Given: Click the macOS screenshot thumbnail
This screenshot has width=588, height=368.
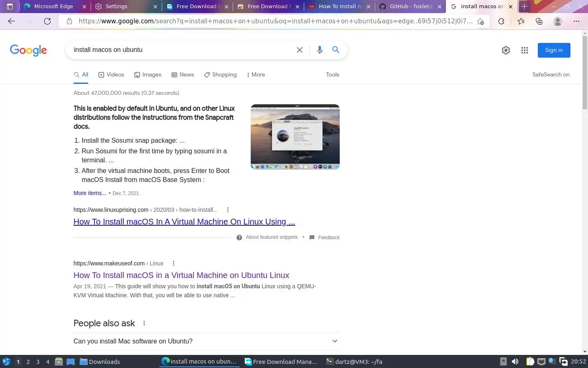Looking at the screenshot, I should click(x=295, y=137).
